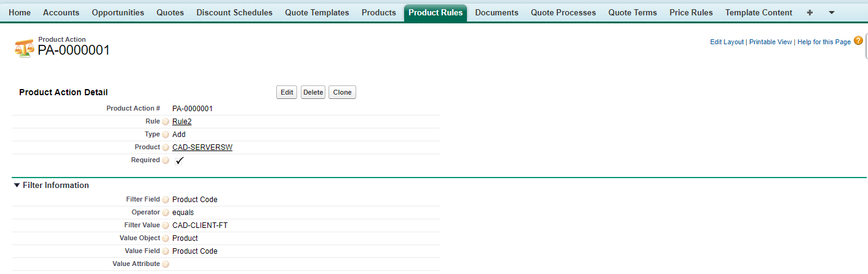Viewport: 868px width, 274px height.
Task: Follow the CAD-SERVERSW product link
Action: pyautogui.click(x=202, y=147)
